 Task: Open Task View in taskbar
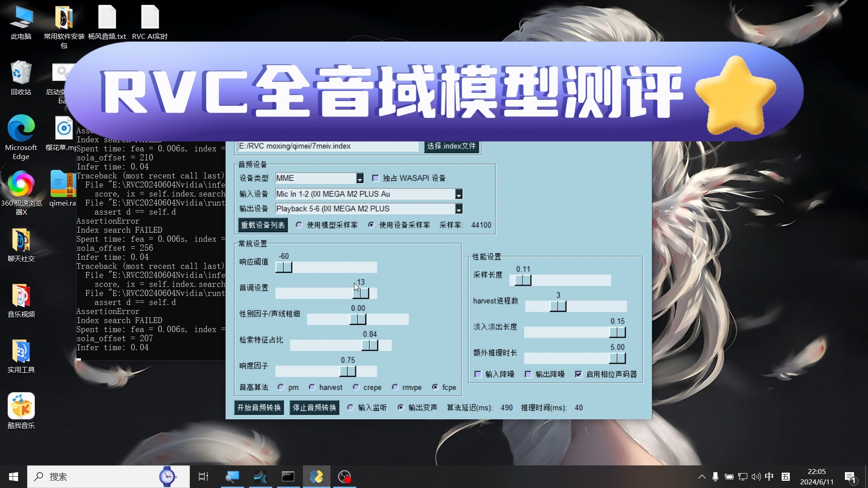point(203,477)
